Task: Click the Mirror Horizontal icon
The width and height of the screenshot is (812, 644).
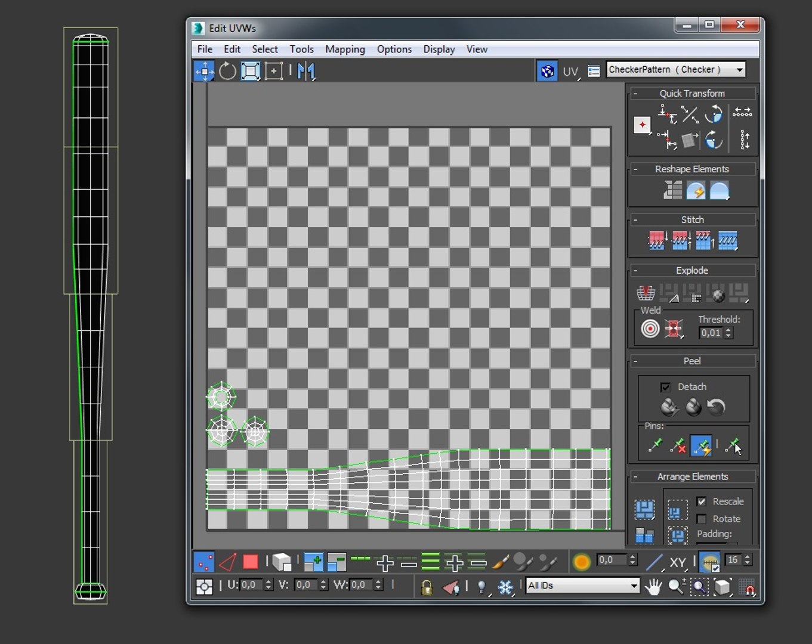Action: click(x=306, y=71)
